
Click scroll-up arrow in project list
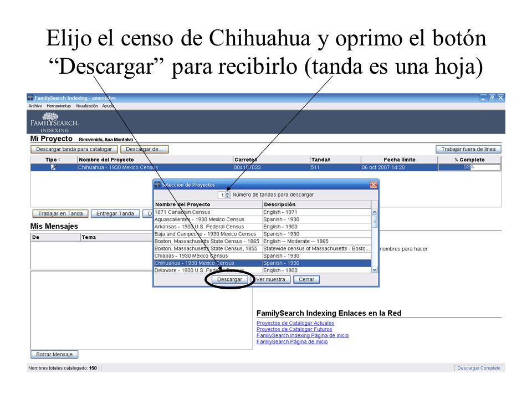point(375,212)
